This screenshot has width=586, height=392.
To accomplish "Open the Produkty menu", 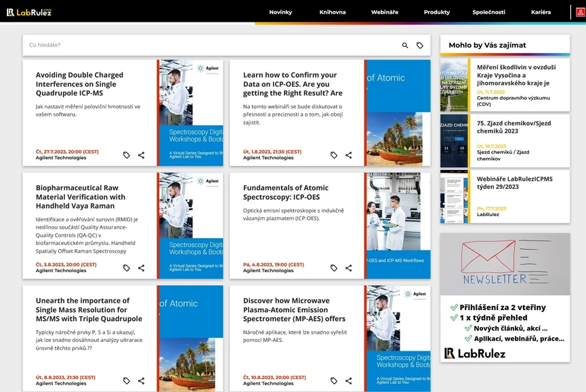I will pyautogui.click(x=437, y=12).
